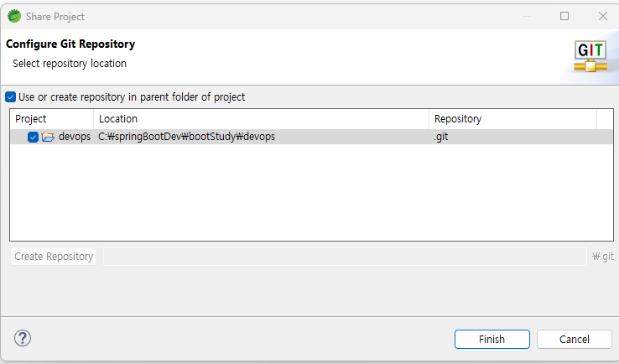
Task: Click the Spring leaf icon in title bar
Action: pyautogui.click(x=14, y=16)
